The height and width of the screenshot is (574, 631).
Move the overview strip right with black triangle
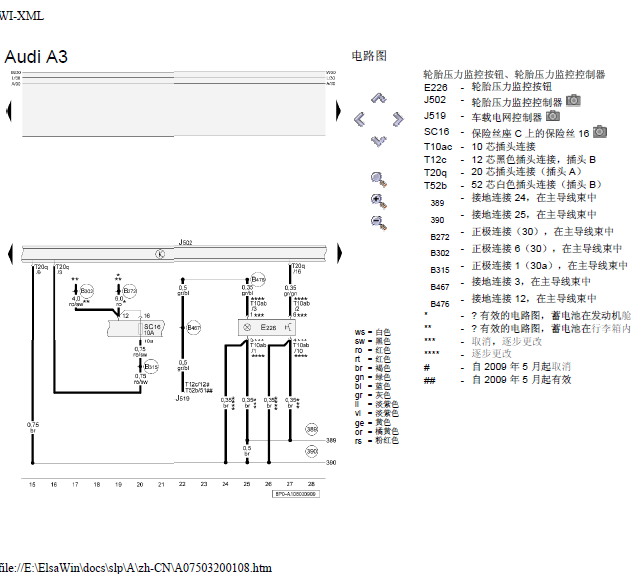pos(338,111)
